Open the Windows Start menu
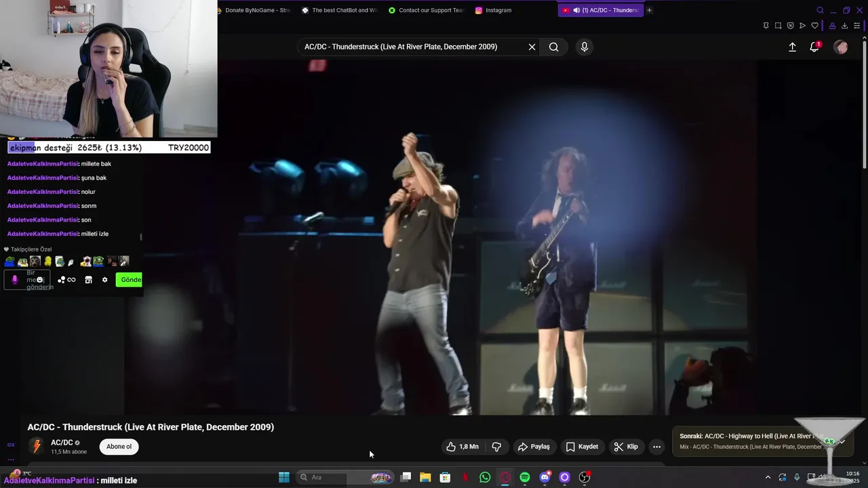 tap(284, 477)
